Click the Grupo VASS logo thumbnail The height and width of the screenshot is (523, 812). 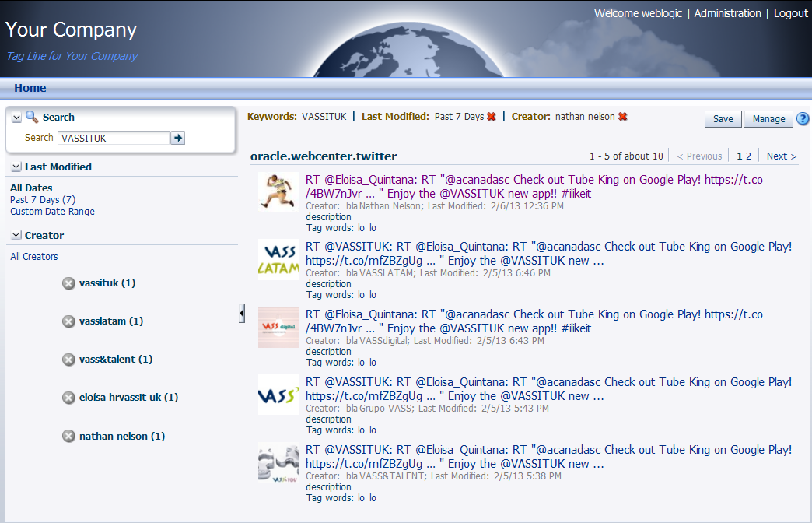click(x=278, y=395)
